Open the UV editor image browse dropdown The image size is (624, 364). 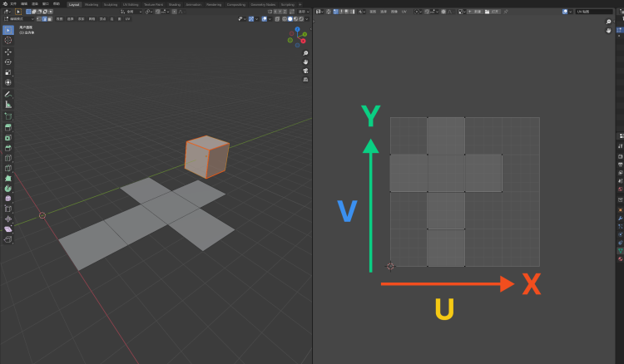(462, 12)
